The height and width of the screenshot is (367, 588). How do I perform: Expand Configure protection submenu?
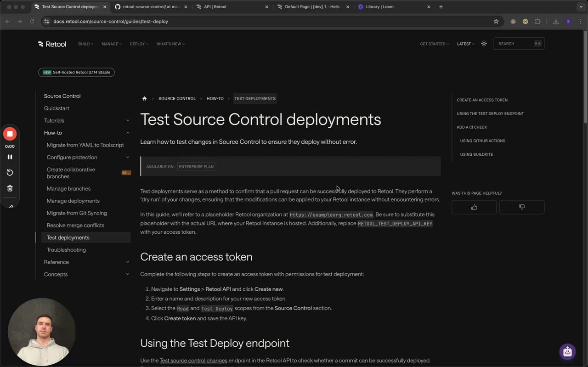127,158
